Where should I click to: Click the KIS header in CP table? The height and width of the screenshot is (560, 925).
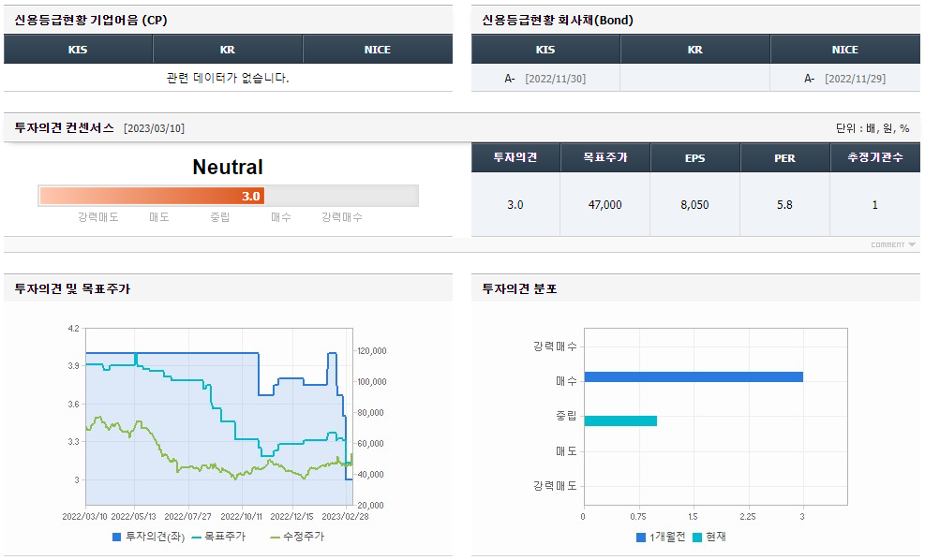(78, 50)
